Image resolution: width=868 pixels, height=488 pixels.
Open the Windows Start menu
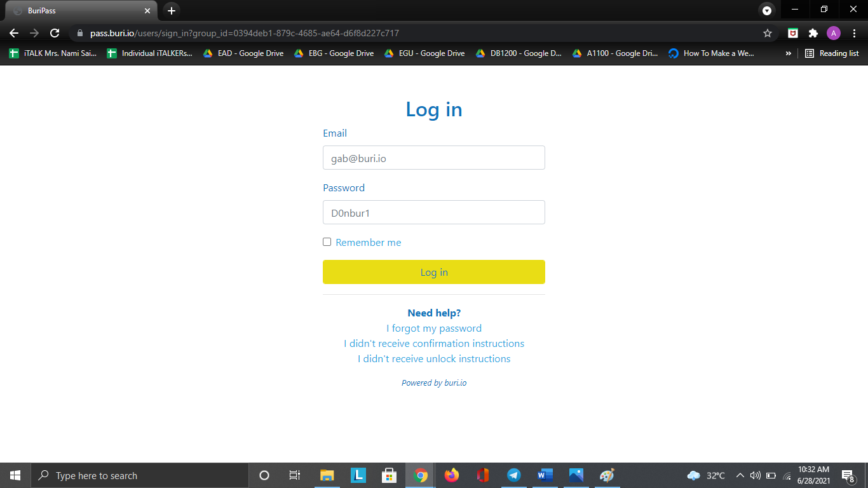15,475
